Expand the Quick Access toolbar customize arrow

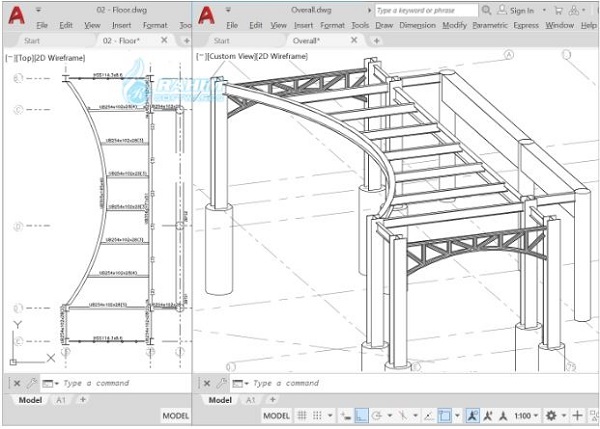228,10
